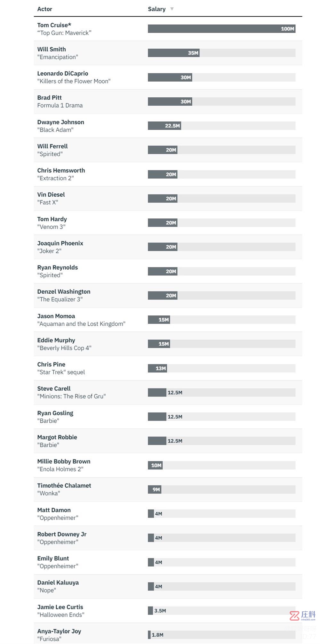Click Jamie Lee Curtis's 3.5M label

tap(160, 611)
